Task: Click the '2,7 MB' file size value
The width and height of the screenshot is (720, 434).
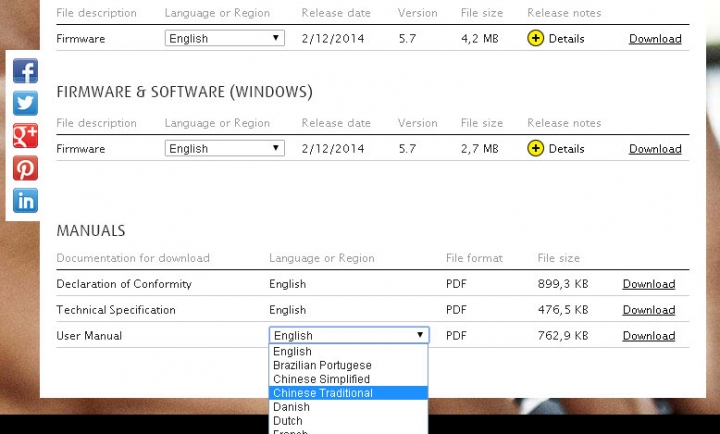Action: coord(479,149)
